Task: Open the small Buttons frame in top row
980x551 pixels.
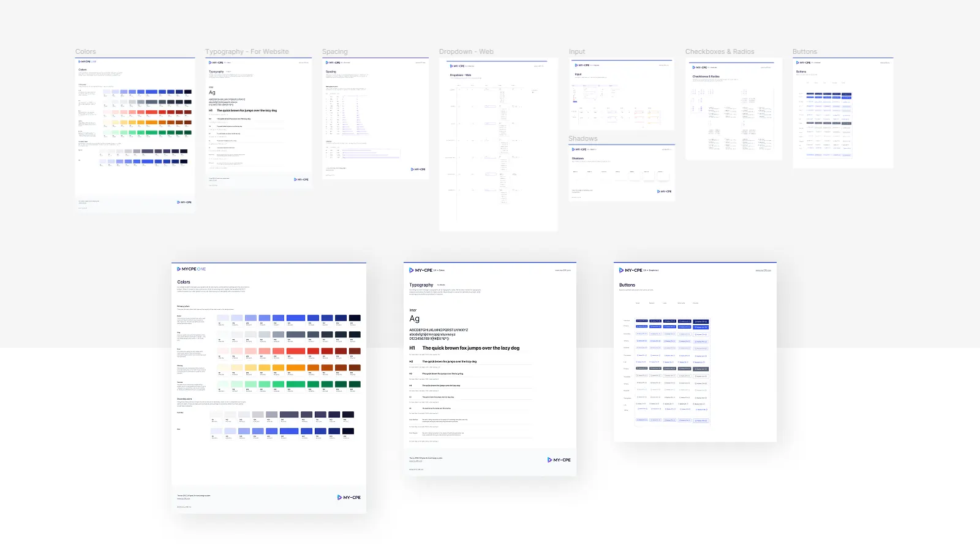Action: tap(843, 113)
